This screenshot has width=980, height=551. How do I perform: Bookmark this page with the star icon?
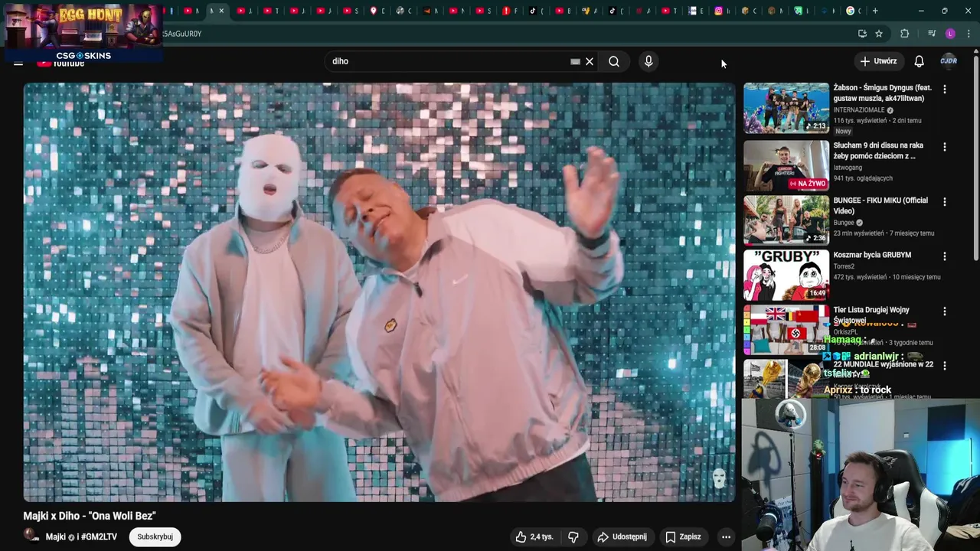879,34
